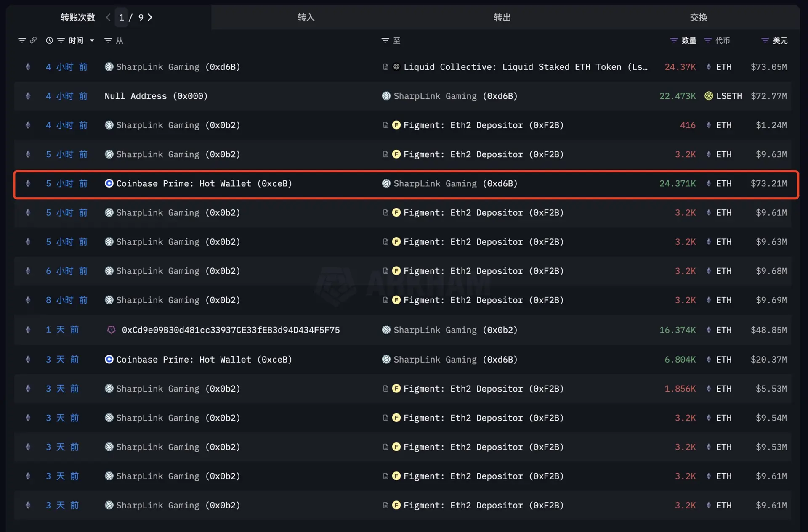
Task: Click the Null Address (0x000) link
Action: 156,96
